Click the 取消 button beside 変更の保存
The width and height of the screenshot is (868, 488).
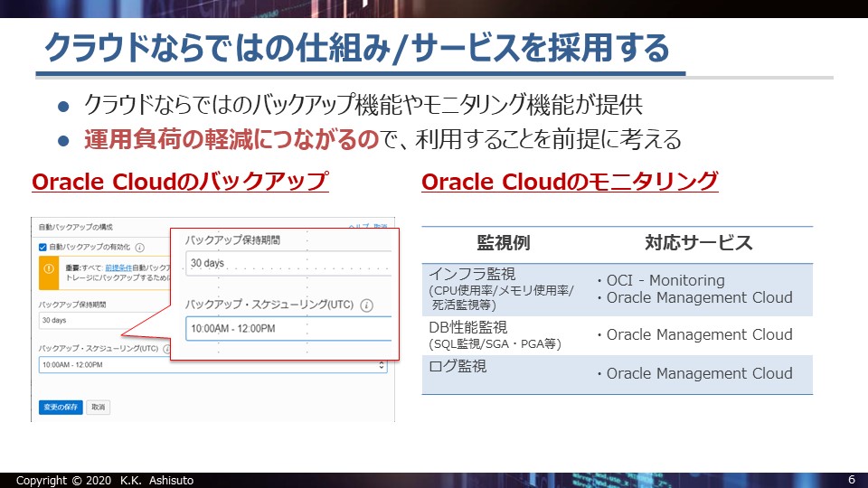[x=99, y=407]
